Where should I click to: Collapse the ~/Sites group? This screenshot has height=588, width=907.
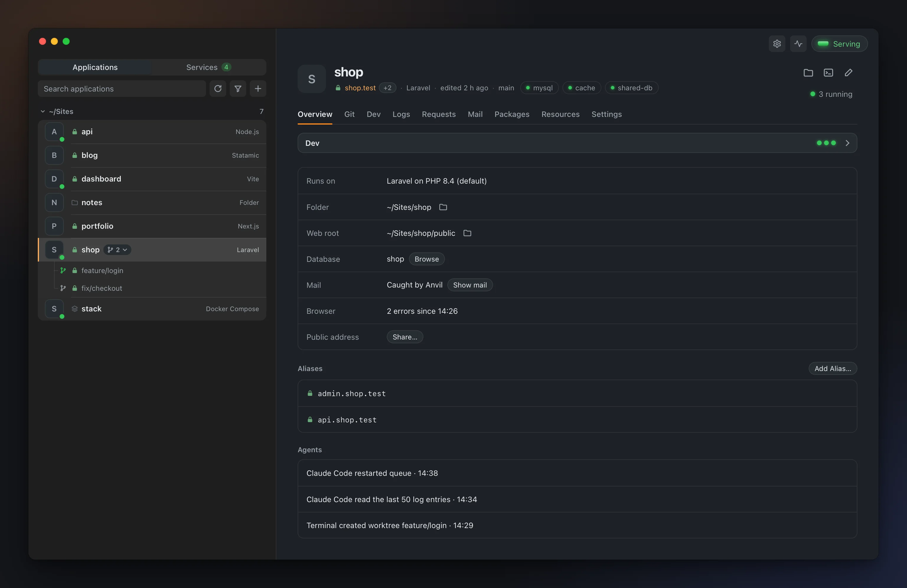43,111
